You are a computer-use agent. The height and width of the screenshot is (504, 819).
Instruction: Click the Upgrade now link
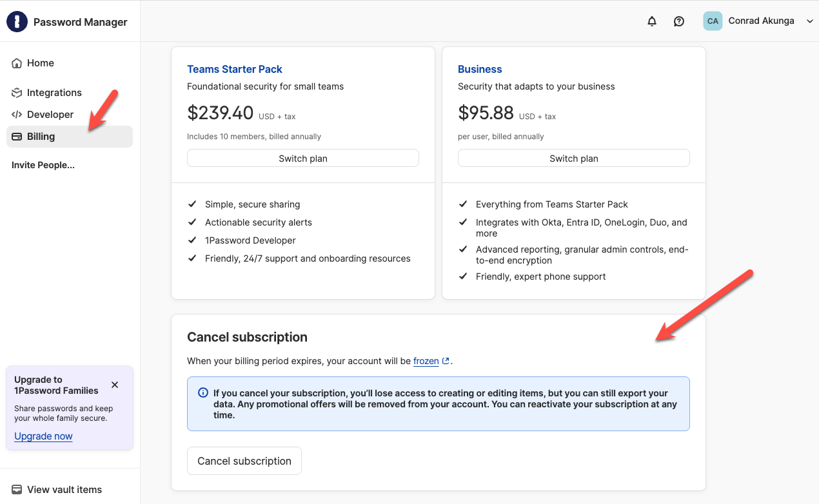pyautogui.click(x=43, y=436)
